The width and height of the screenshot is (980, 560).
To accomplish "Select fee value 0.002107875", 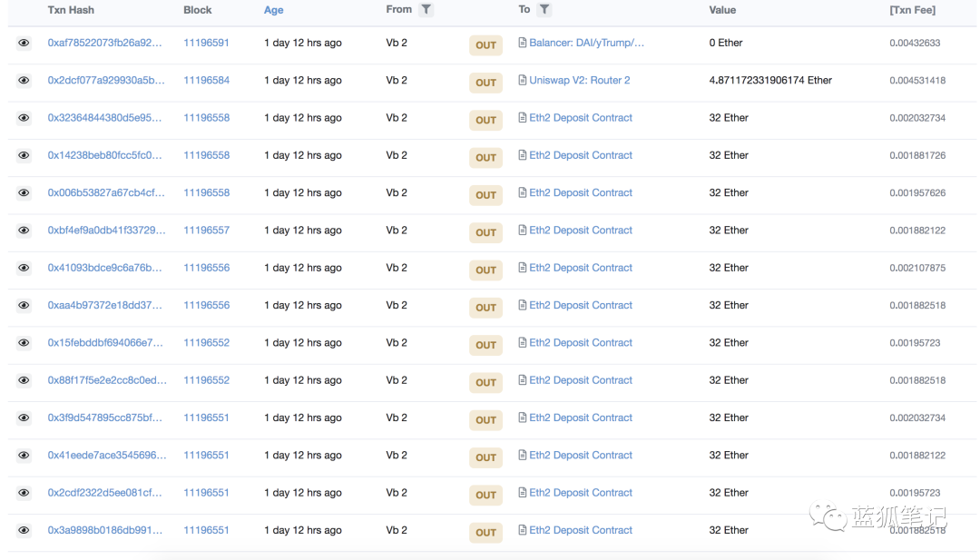I will [917, 268].
